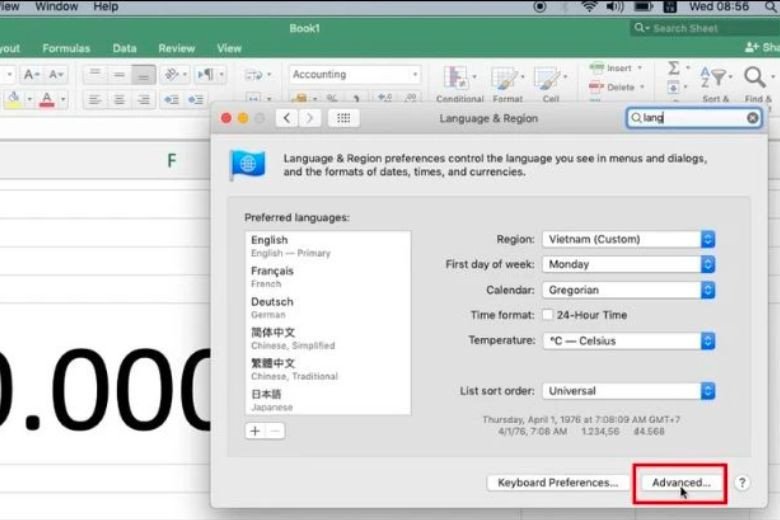This screenshot has height=520, width=780.
Task: Select English in preferred languages list
Action: (x=328, y=246)
